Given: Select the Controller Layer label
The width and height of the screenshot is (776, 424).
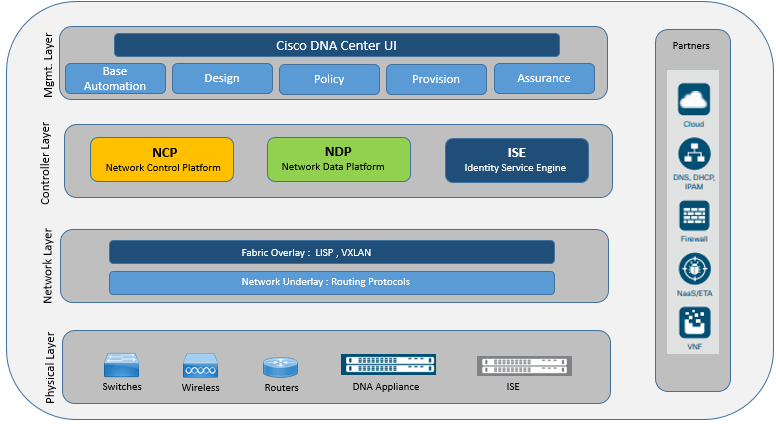Looking at the screenshot, I should click(45, 163).
